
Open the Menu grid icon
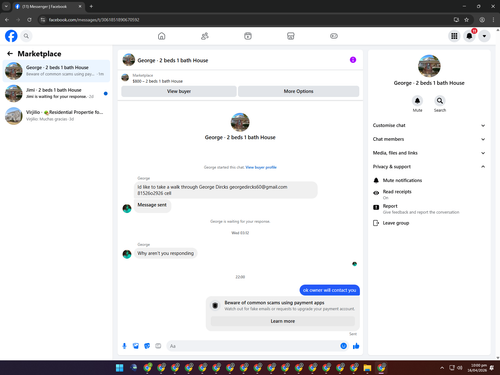click(x=454, y=36)
